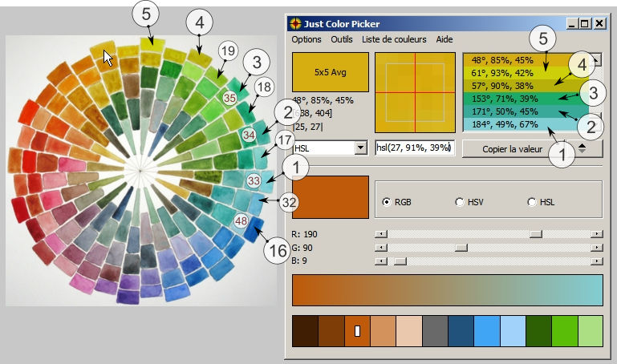Pick the marked orange palette swatch
617x364 pixels.
[x=357, y=331]
